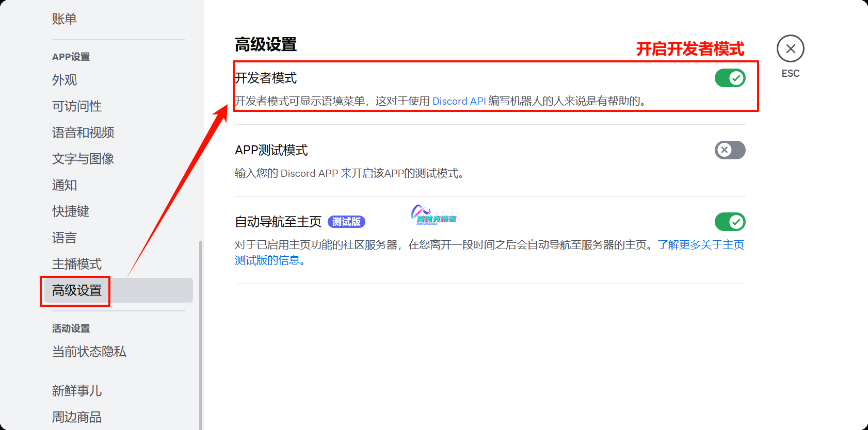The image size is (868, 430).
Task: Select 高级设置 sidebar item
Action: point(77,290)
